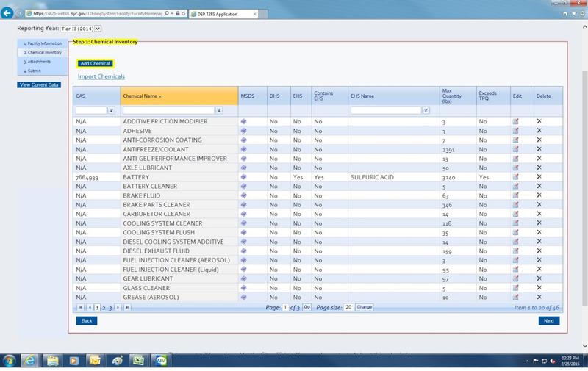This screenshot has height=371, width=588.
Task: Open File Explorer from taskbar
Action: pyautogui.click(x=52, y=361)
